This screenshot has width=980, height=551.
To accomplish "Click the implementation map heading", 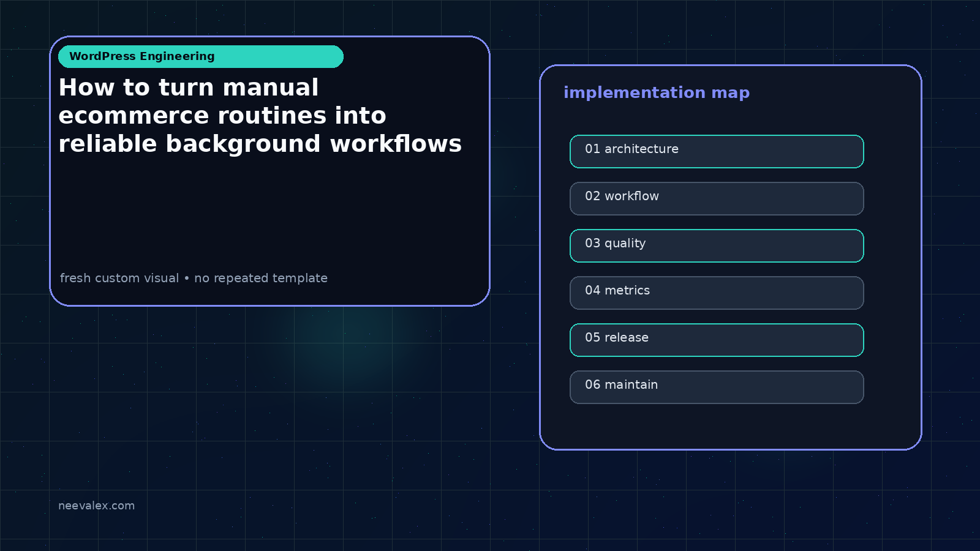I will [x=657, y=92].
